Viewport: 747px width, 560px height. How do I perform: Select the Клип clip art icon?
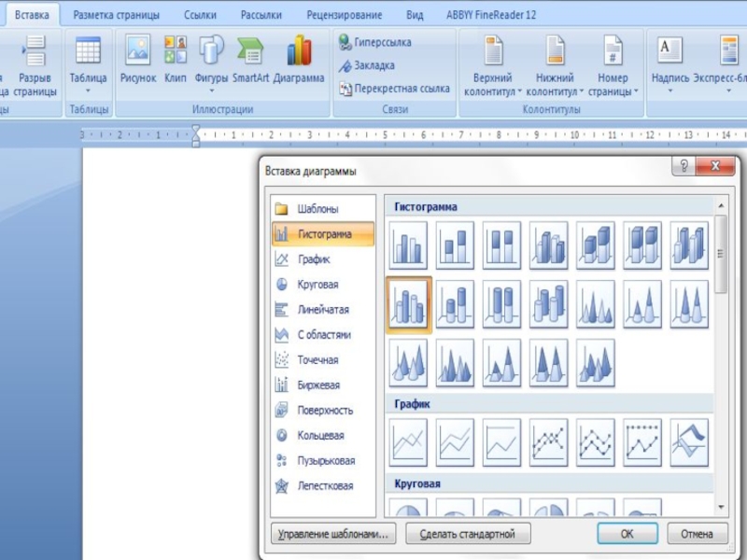176,60
